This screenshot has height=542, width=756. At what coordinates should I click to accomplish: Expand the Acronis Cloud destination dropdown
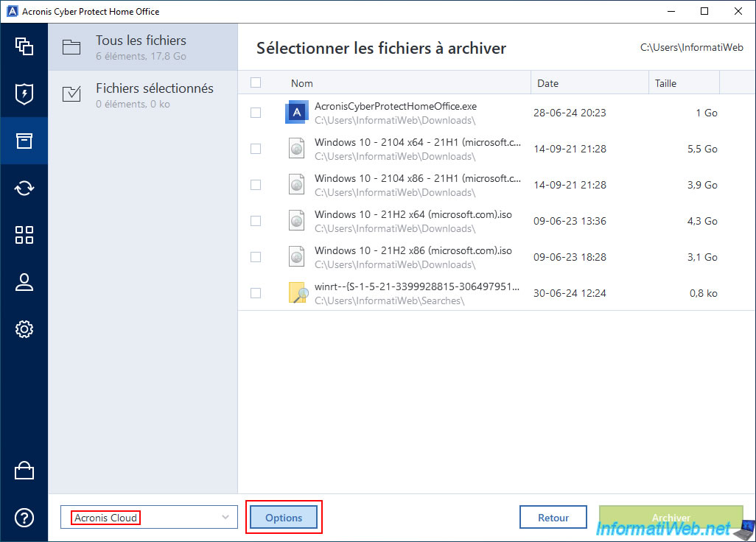(x=149, y=518)
